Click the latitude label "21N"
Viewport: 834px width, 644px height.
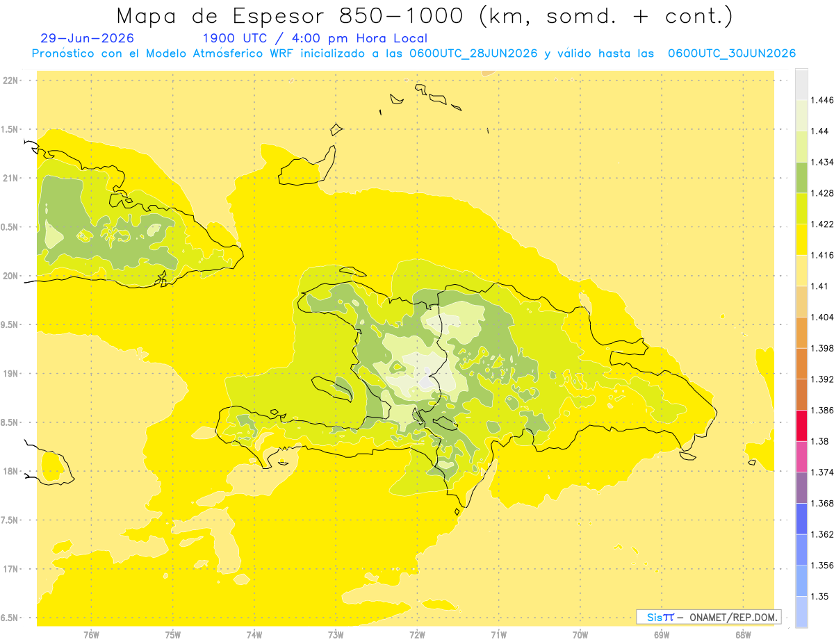coord(10,178)
